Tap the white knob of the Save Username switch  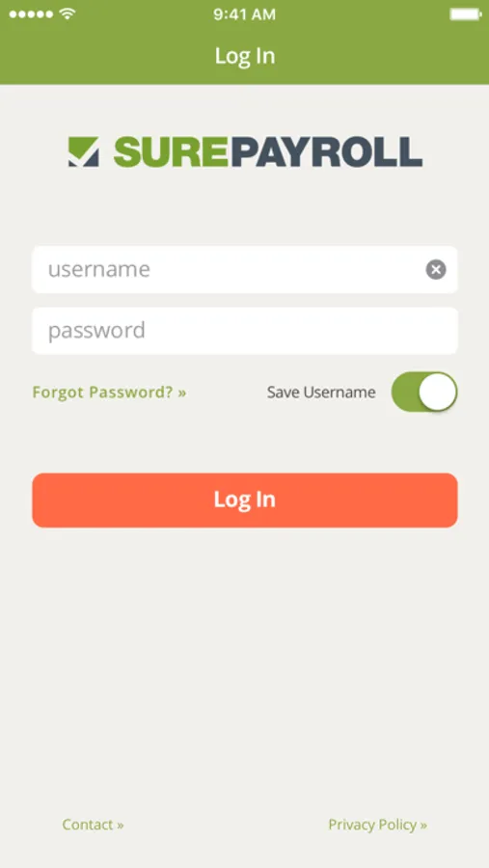click(438, 392)
